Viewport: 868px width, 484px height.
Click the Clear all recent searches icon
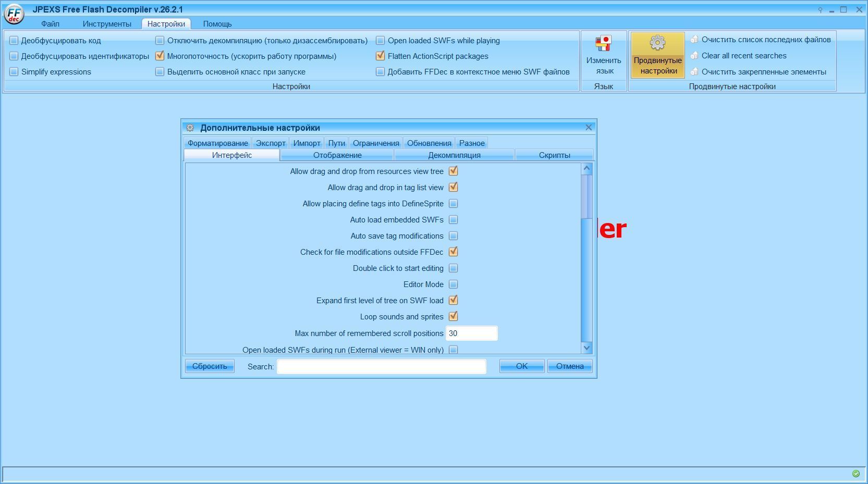[x=694, y=56]
